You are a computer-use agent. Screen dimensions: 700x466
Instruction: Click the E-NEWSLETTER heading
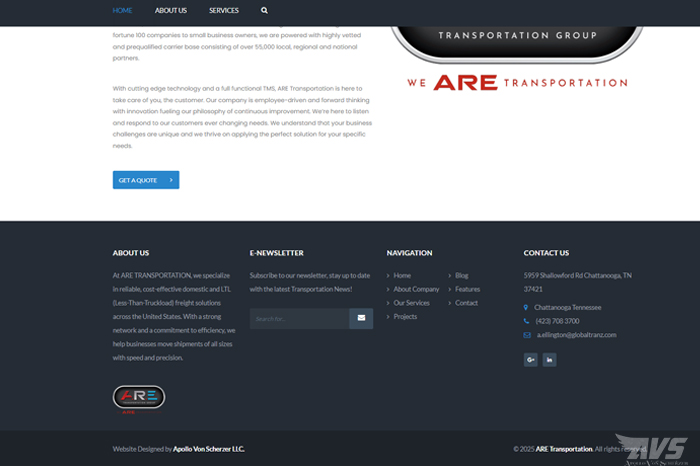point(276,253)
